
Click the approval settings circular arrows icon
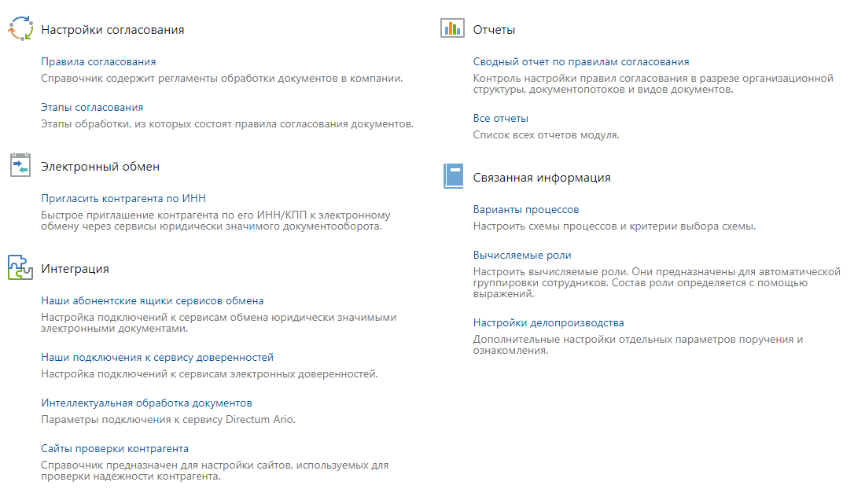[x=20, y=29]
